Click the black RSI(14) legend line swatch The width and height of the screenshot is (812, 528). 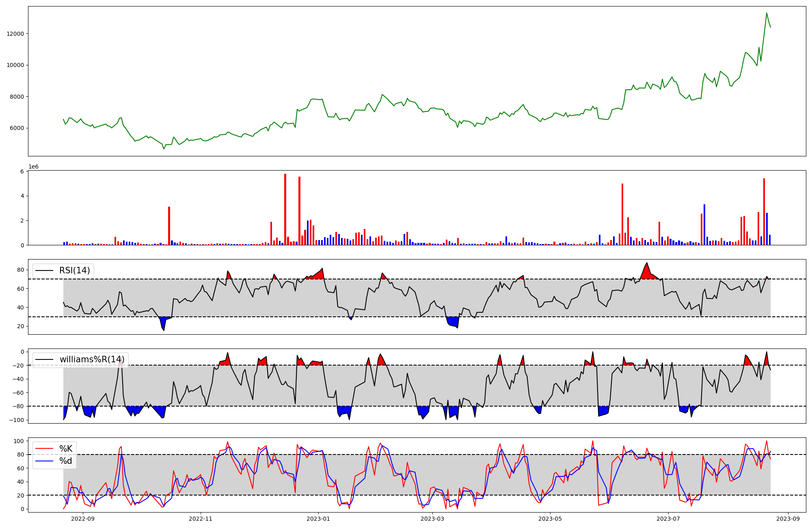(x=44, y=270)
